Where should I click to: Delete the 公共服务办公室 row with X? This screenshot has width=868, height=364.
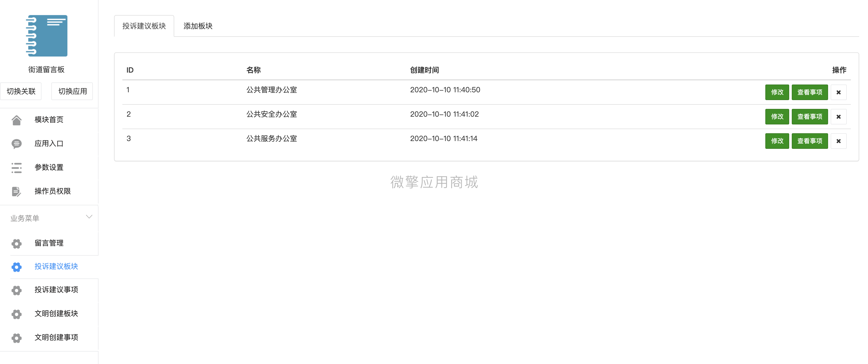pyautogui.click(x=838, y=141)
